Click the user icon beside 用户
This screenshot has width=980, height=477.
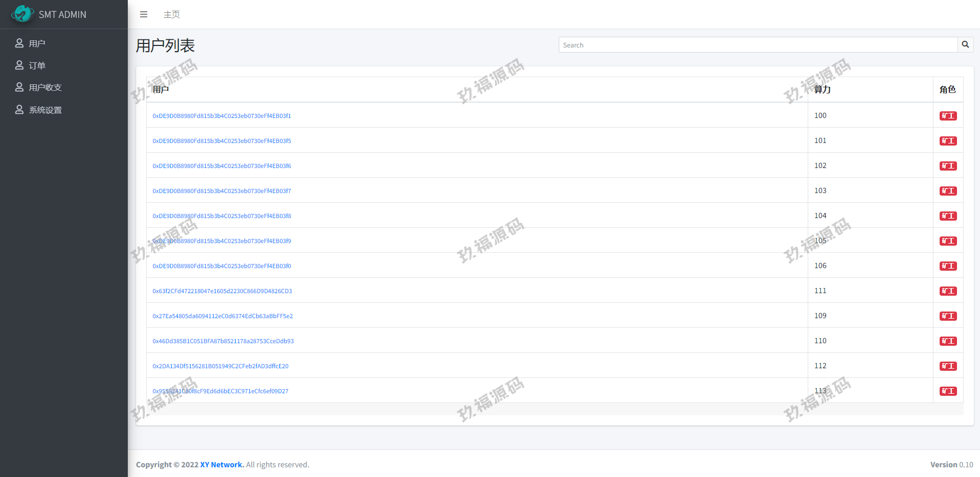pyautogui.click(x=19, y=43)
